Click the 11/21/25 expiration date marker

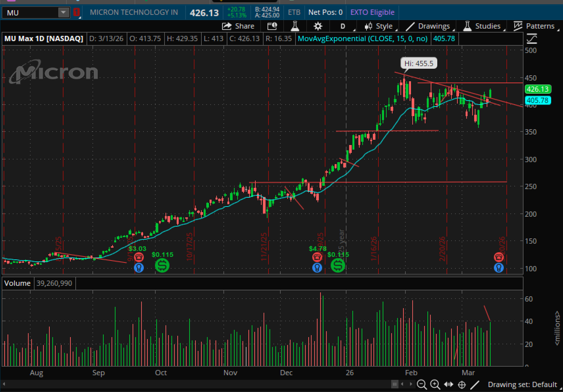pos(264,247)
